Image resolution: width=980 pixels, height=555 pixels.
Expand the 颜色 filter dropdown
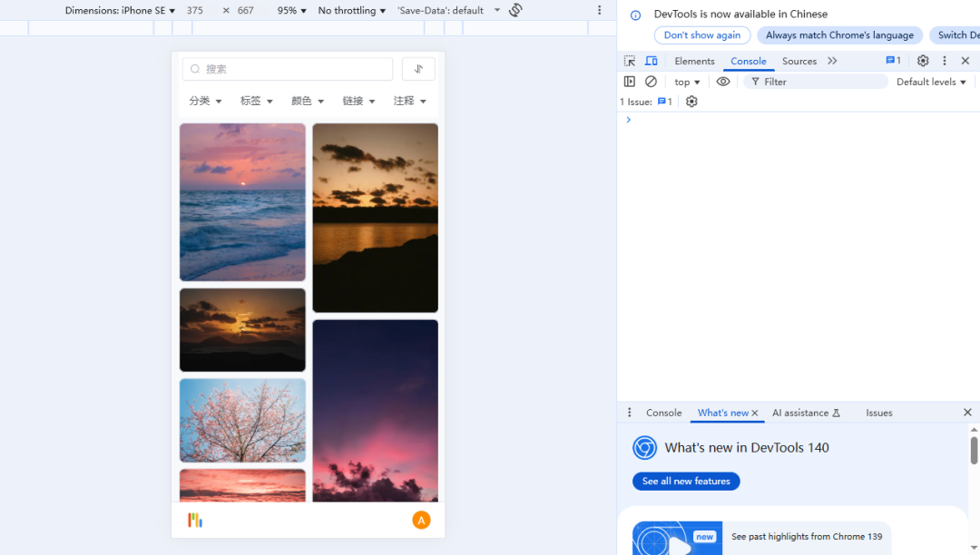point(308,102)
